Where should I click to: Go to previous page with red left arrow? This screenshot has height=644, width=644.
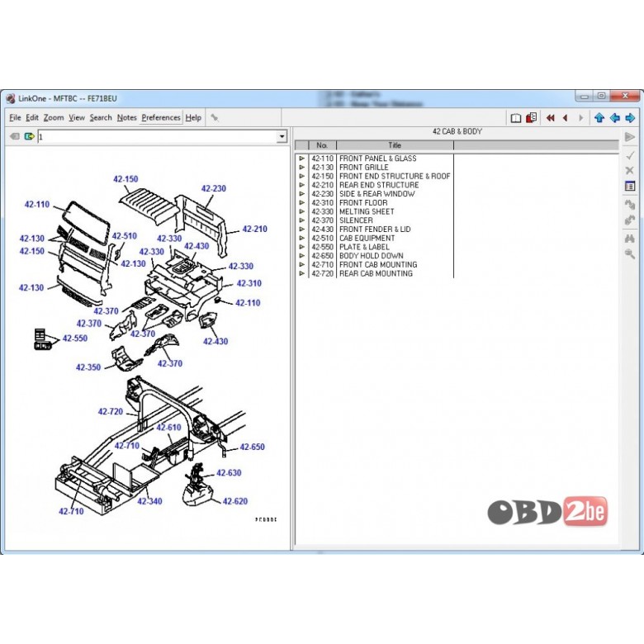coord(566,118)
